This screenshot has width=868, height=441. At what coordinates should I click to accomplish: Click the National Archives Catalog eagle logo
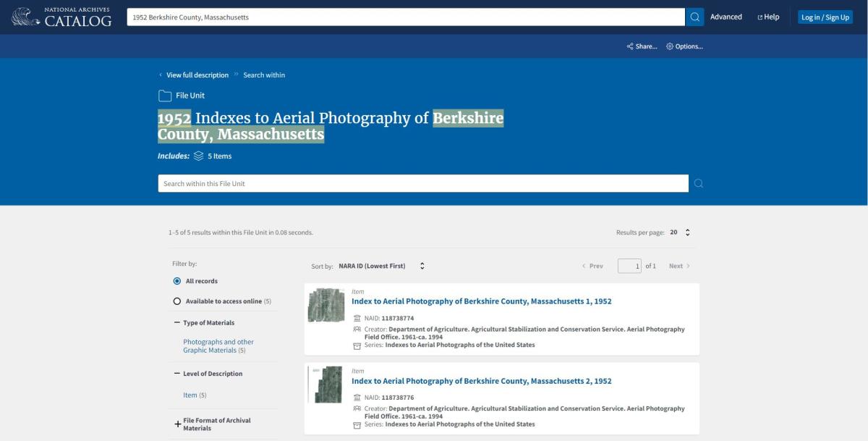tap(26, 17)
